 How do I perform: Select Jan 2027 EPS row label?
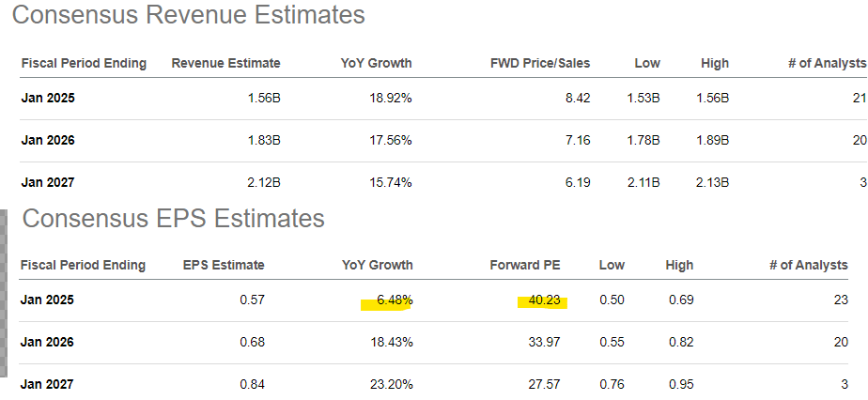(48, 384)
